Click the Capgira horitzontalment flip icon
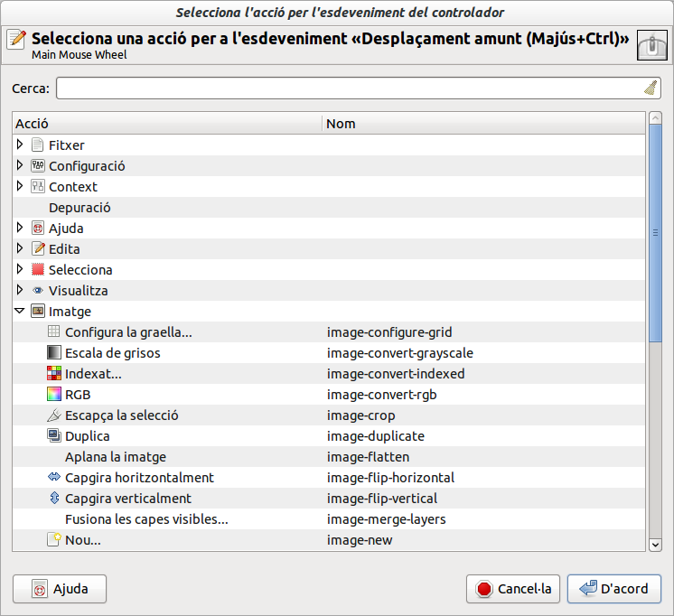 (x=53, y=478)
